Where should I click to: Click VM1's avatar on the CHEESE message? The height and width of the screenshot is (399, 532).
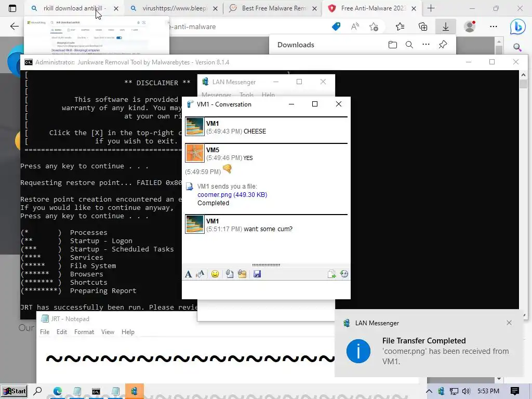click(x=195, y=127)
